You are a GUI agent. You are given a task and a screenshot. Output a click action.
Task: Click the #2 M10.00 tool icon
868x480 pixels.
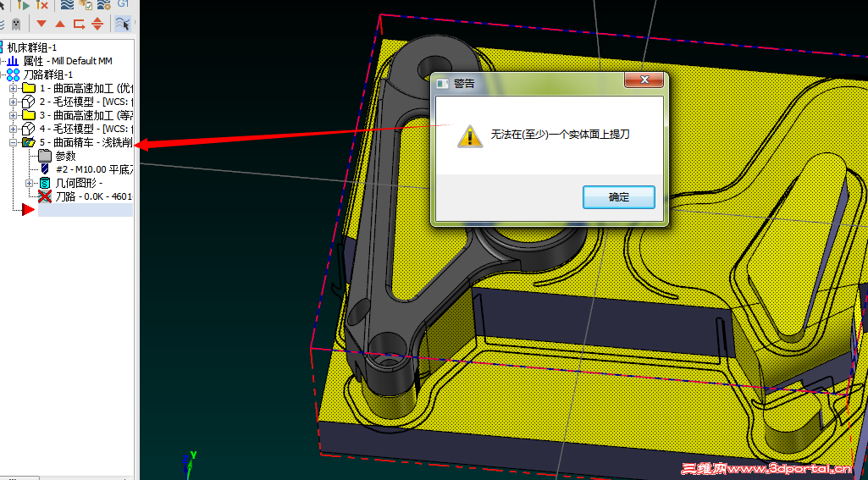click(x=46, y=168)
